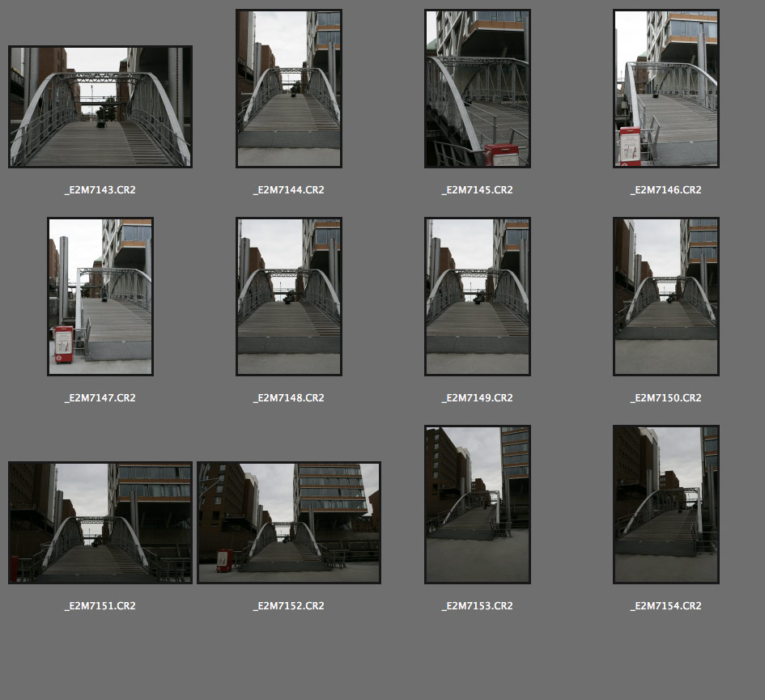This screenshot has height=700, width=765.
Task: Click the filename text _E2M7152.CR2
Action: pyautogui.click(x=289, y=606)
